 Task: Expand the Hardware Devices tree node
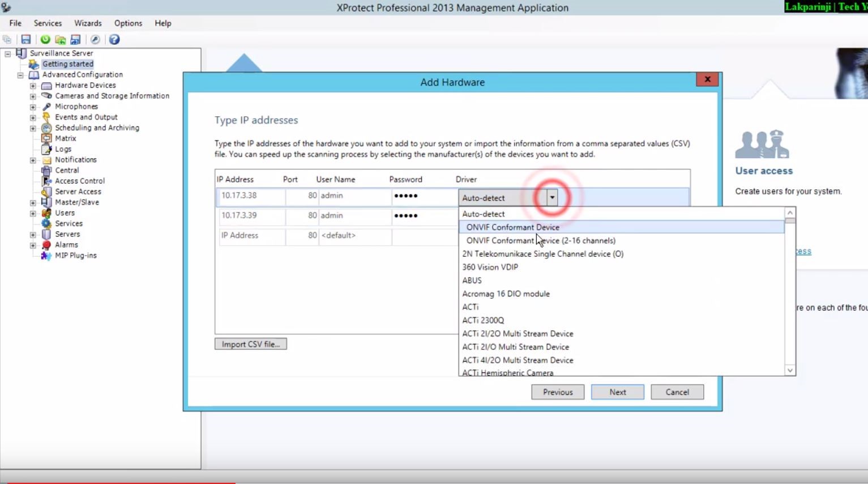(x=33, y=86)
